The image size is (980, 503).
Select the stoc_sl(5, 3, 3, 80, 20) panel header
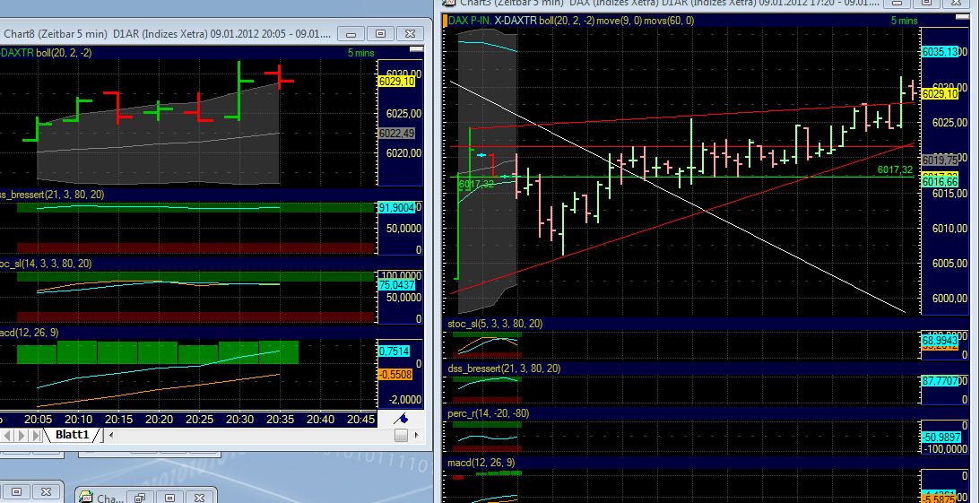[x=495, y=324]
